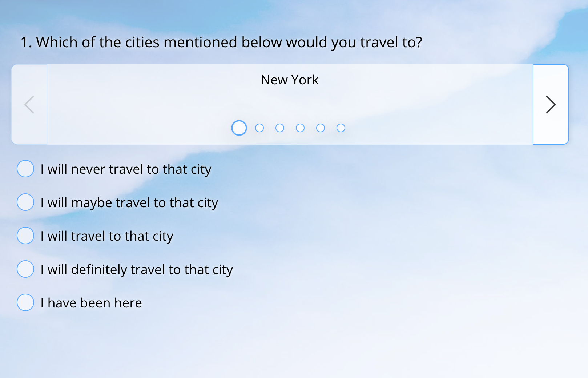Click the 'I will maybe travel to that city' text

coord(129,203)
